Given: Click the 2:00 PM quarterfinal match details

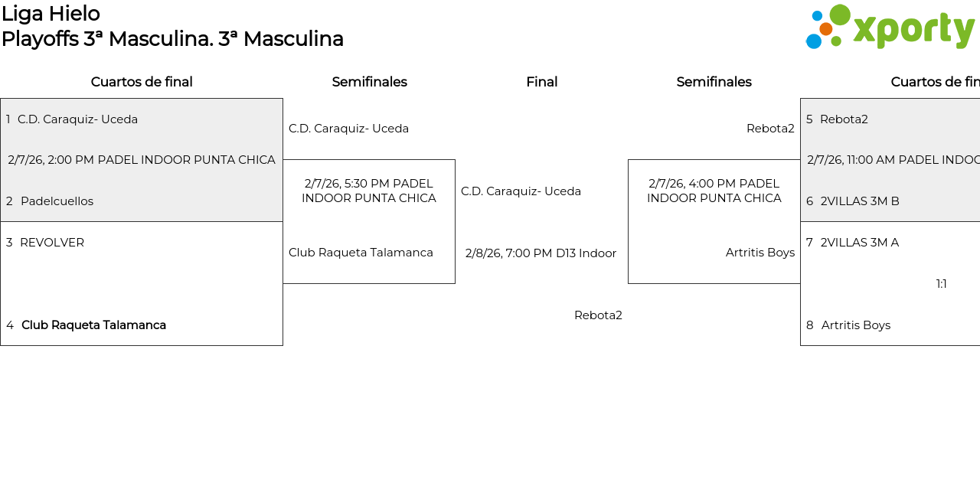Looking at the screenshot, I should pos(142,160).
